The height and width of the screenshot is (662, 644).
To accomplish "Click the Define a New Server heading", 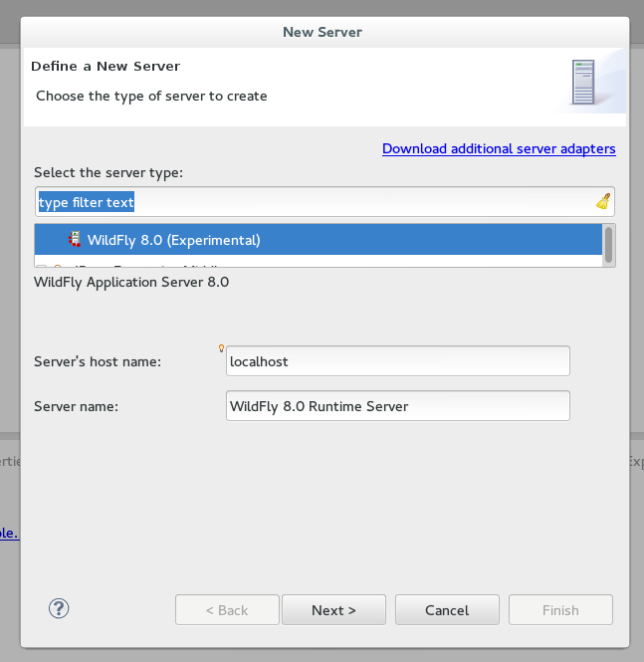I will [106, 67].
